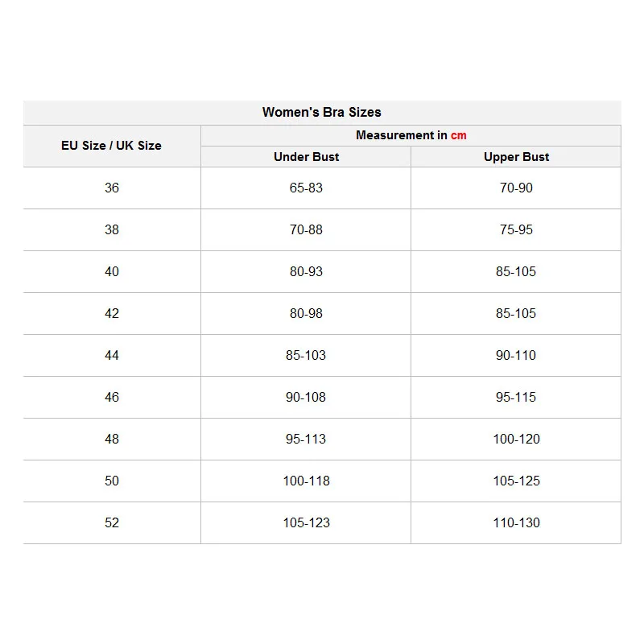Click the red "cm" unit text
644x644 pixels.
coord(458,135)
